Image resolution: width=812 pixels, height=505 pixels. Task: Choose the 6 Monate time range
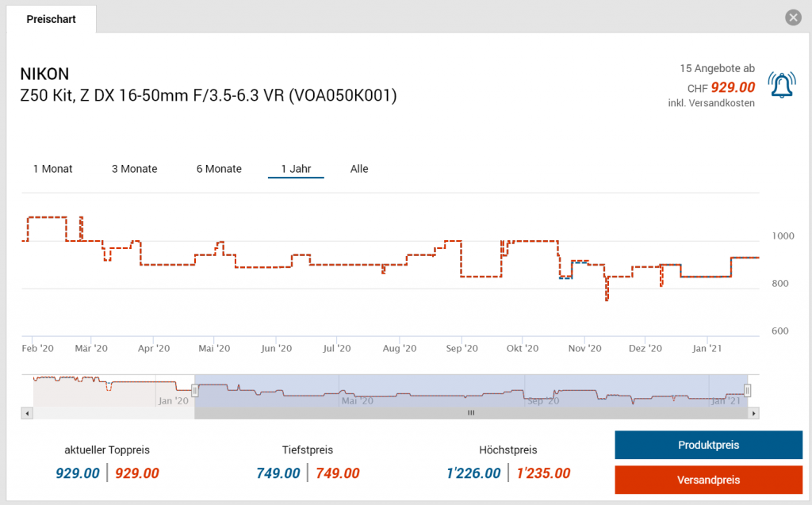coord(219,169)
